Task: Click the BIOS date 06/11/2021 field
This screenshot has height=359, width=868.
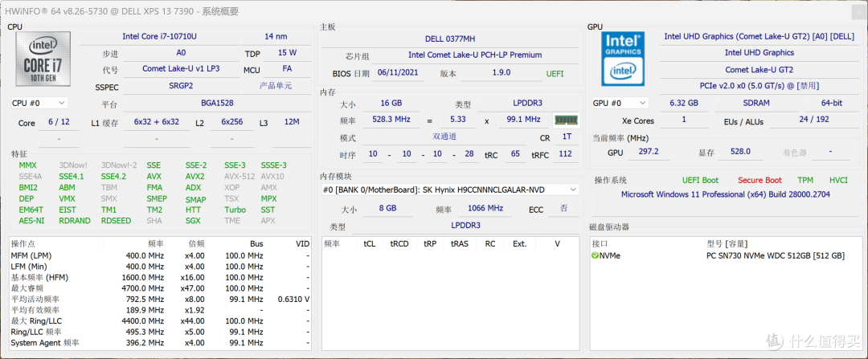Action: pyautogui.click(x=398, y=73)
